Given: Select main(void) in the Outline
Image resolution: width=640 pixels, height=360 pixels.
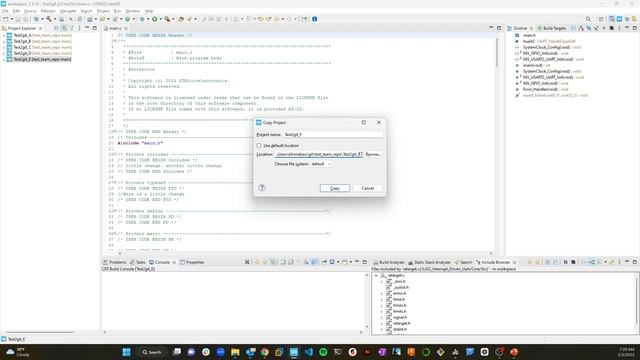Looking at the screenshot, I should tap(533, 65).
